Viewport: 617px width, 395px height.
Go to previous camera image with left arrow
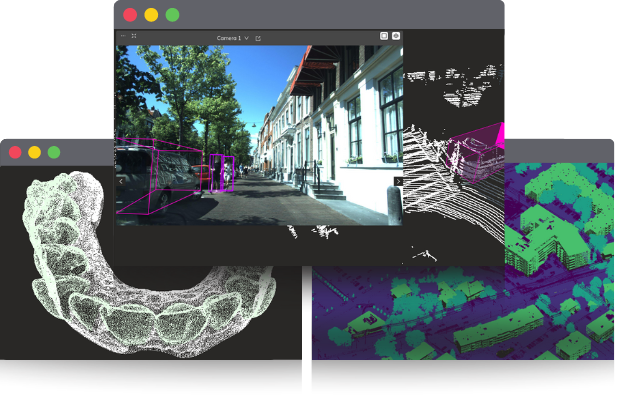[x=121, y=181]
